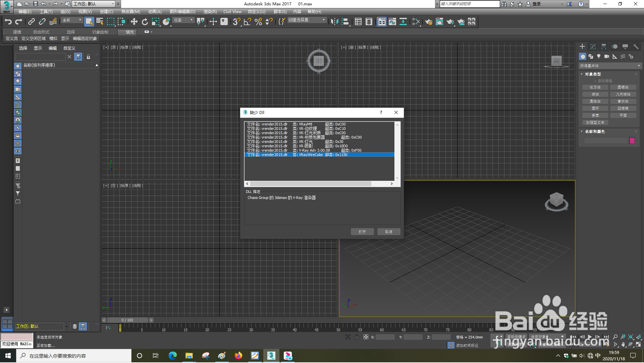Click the 茶壶 teapot primitive button

click(x=595, y=115)
